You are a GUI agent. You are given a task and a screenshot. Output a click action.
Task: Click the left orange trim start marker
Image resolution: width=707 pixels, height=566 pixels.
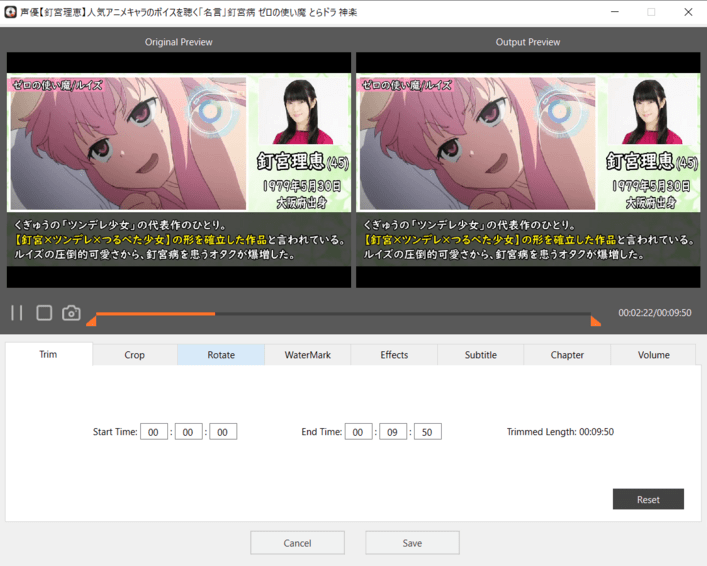tap(92, 321)
